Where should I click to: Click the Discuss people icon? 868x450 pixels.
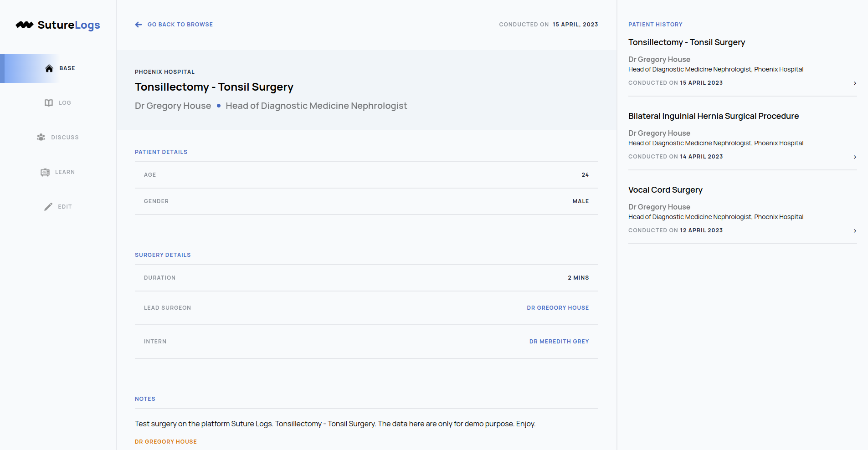41,137
